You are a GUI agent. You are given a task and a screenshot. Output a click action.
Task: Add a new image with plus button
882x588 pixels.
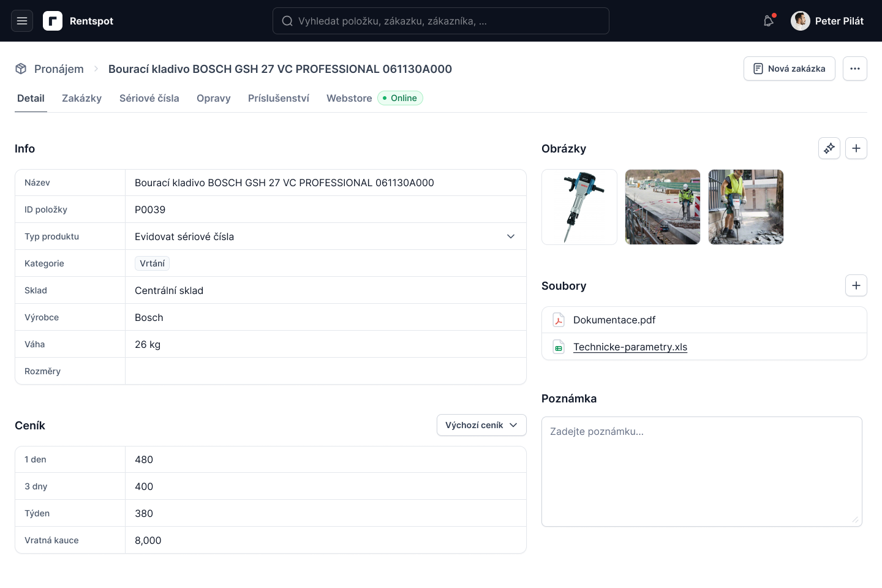tap(856, 148)
